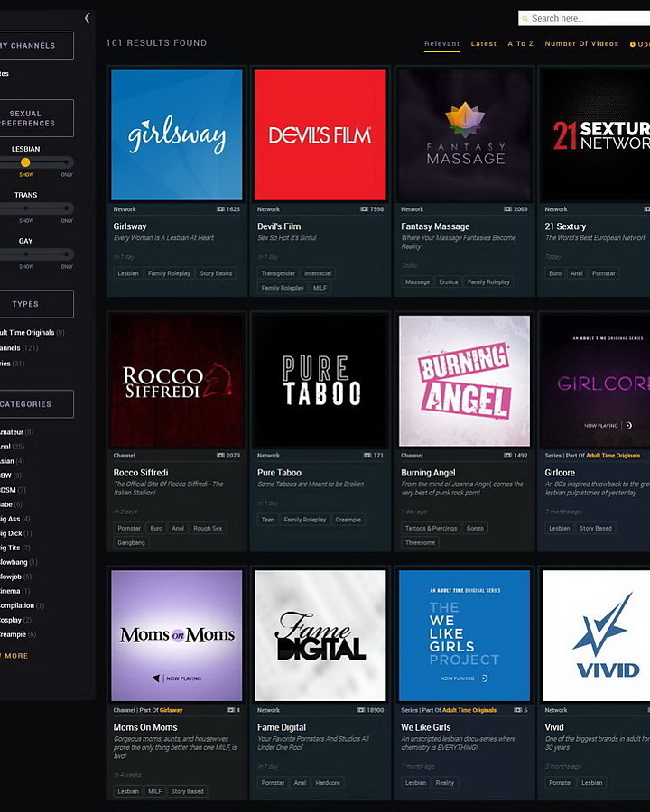The image size is (650, 812).
Task: Select the Cosplay category link
Action: pyautogui.click(x=11, y=620)
